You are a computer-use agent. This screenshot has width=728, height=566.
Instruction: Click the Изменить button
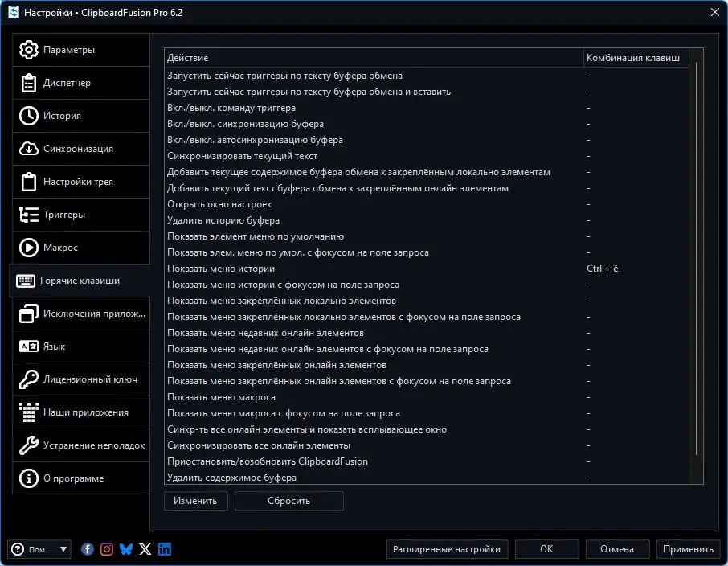coord(196,501)
